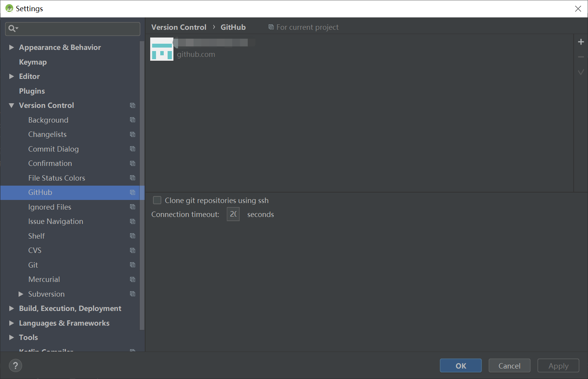Select Mercurial settings item

(x=44, y=280)
